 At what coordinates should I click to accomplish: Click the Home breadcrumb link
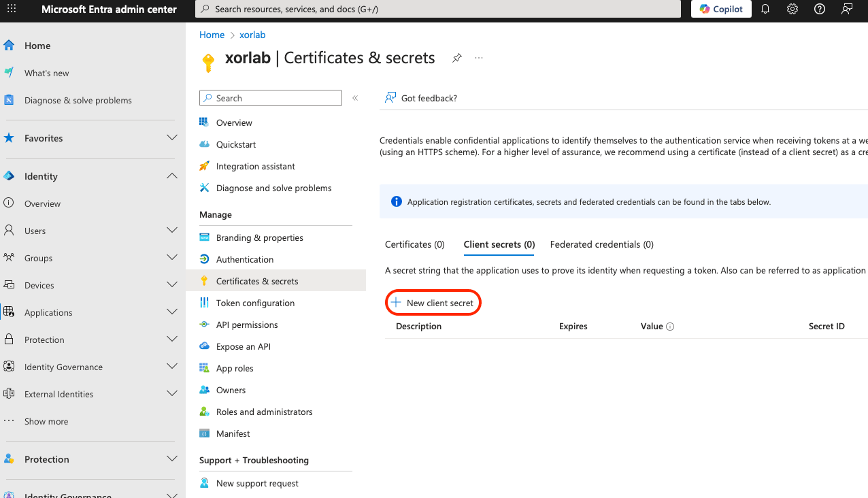(212, 35)
